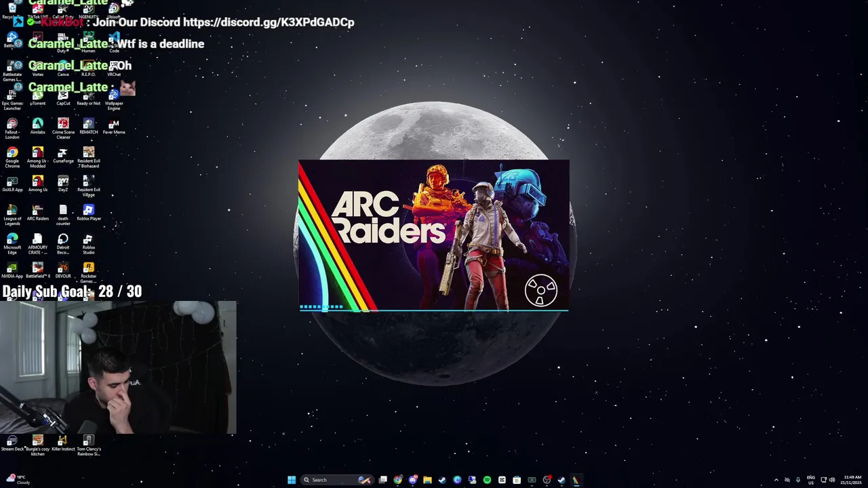Open the GoXLR App shortcut
Image resolution: width=868 pixels, height=488 pixels.
(x=12, y=184)
